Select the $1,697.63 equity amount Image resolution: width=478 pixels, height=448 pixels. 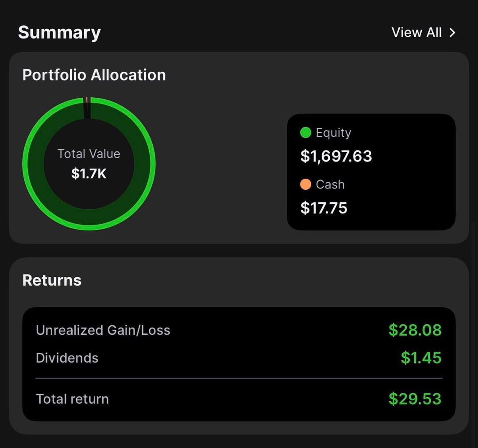coord(336,156)
